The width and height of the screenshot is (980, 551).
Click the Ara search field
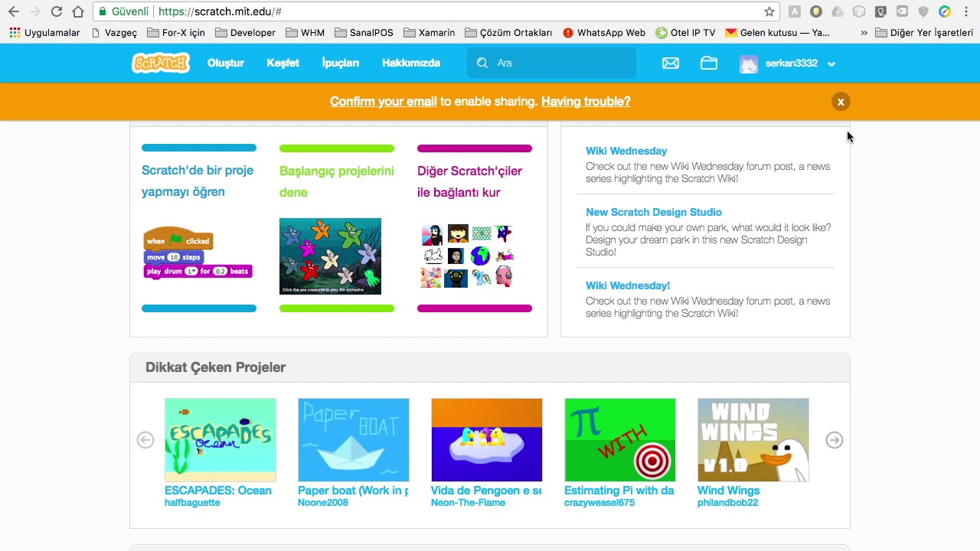pyautogui.click(x=551, y=63)
